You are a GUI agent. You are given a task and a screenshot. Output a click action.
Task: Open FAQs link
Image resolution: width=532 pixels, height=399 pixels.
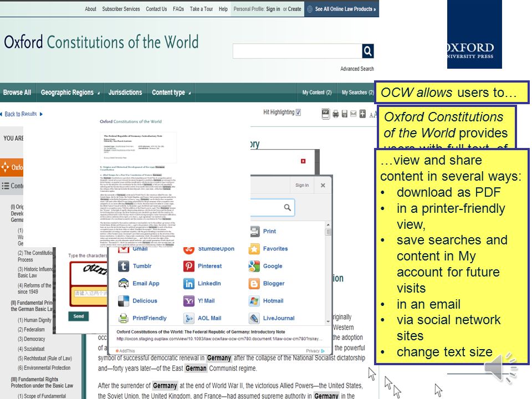click(178, 9)
